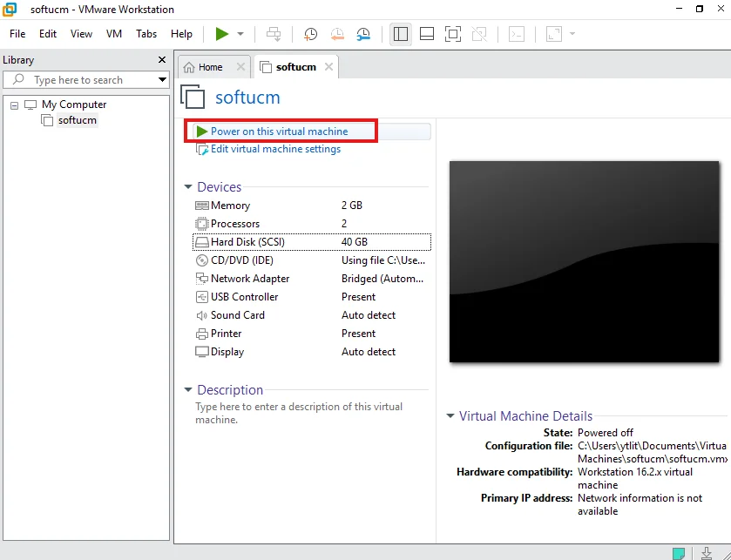This screenshot has width=731, height=560.
Task: Select the softucm tab
Action: 295,67
